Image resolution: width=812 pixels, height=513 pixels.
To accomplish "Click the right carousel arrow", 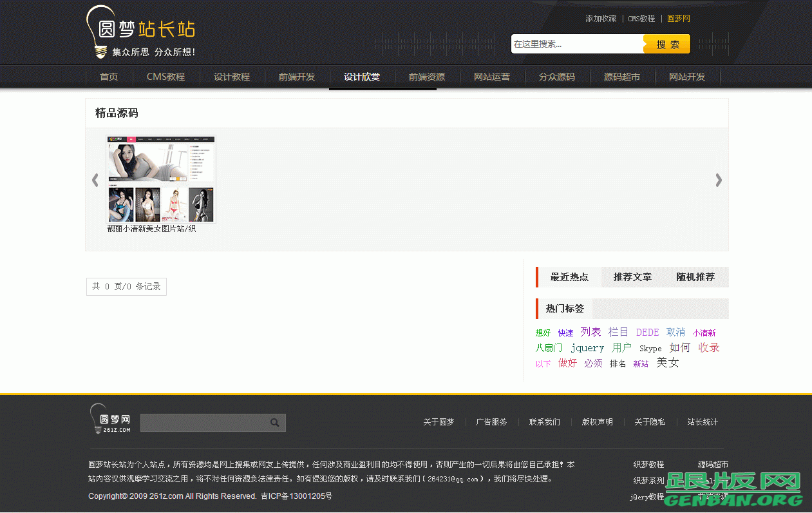I will [x=719, y=180].
